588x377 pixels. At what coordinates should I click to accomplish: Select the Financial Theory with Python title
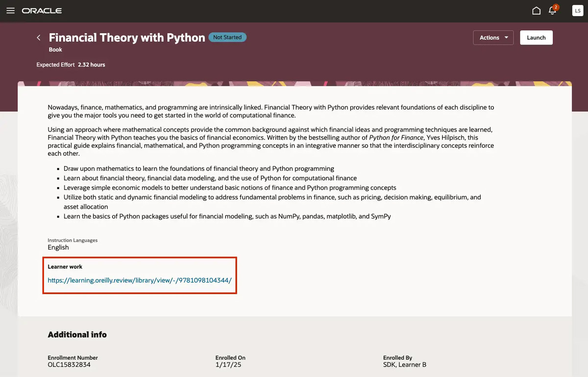[x=127, y=38]
